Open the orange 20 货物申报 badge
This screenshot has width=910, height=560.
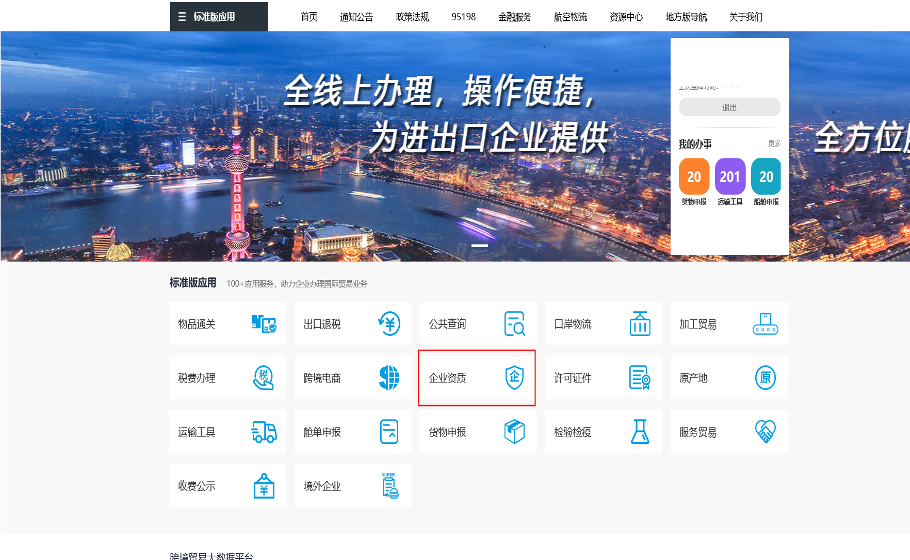pyautogui.click(x=694, y=176)
